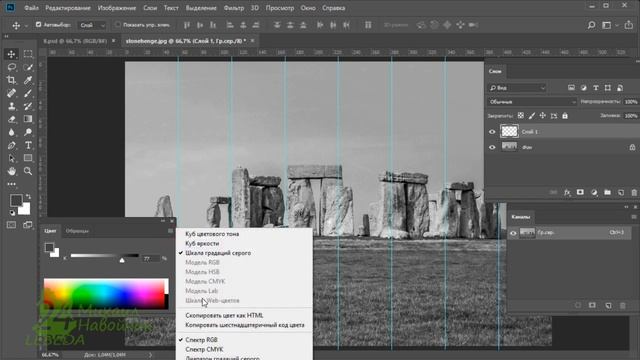This screenshot has width=640, height=360.
Task: Open the search icon in options bar
Action: pyautogui.click(x=591, y=25)
